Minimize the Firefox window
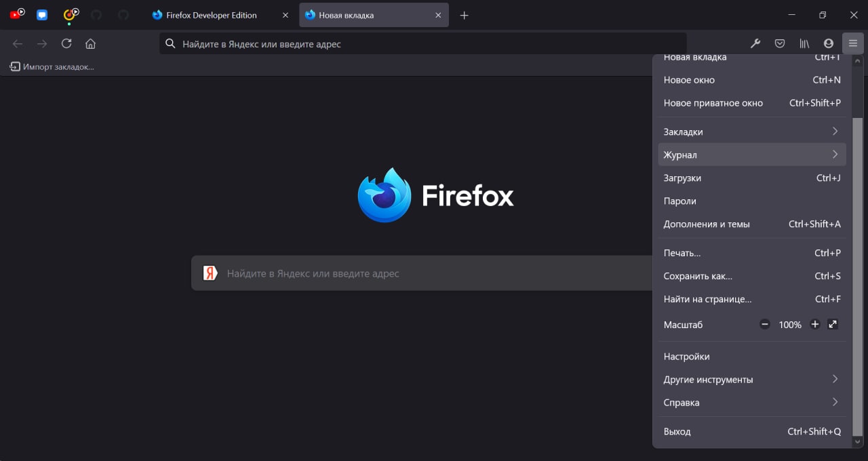 791,15
